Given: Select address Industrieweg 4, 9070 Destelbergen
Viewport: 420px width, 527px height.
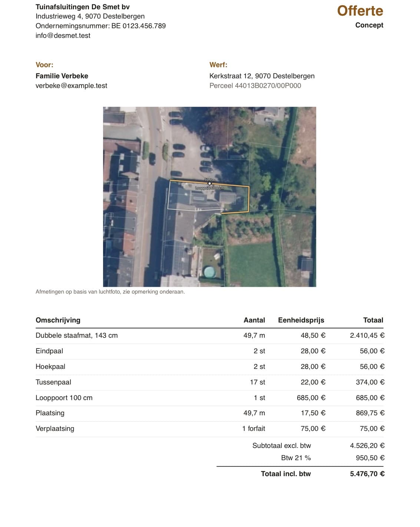Looking at the screenshot, I should (x=90, y=16).
